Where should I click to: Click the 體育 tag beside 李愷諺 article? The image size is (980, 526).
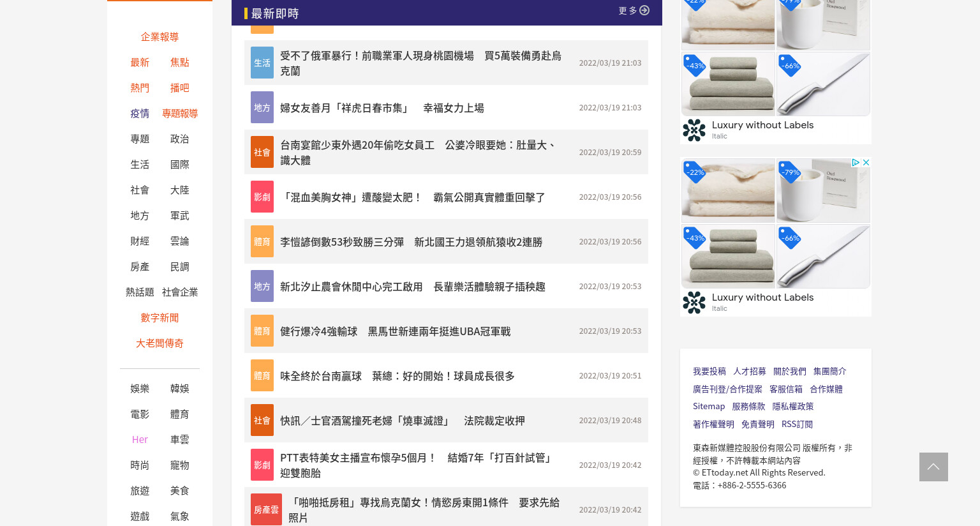click(262, 241)
